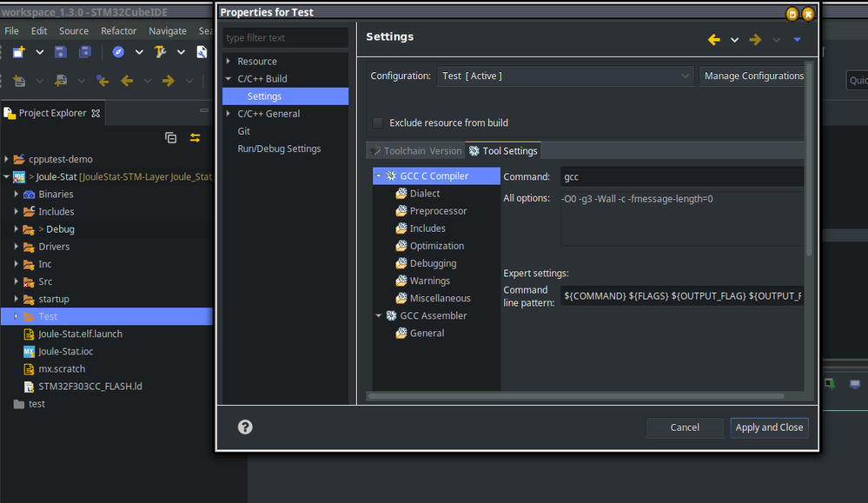Click the Last Edit Location toolbar icon

click(103, 81)
